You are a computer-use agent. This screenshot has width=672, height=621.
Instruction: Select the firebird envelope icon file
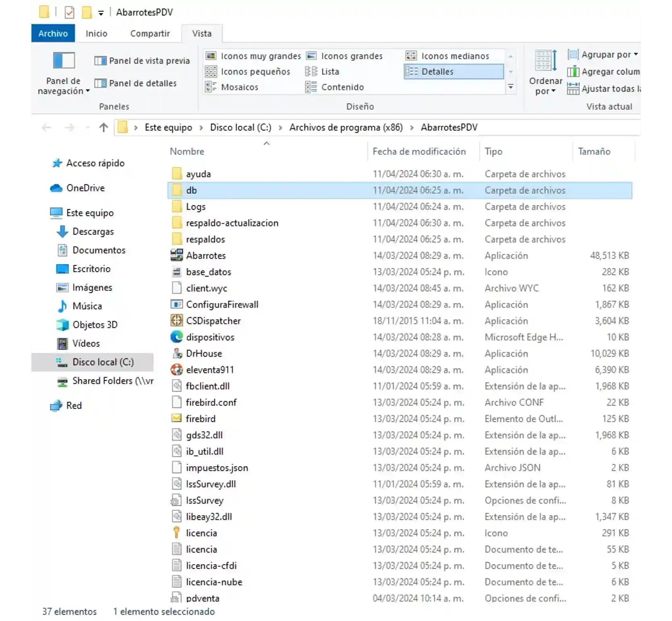[177, 419]
